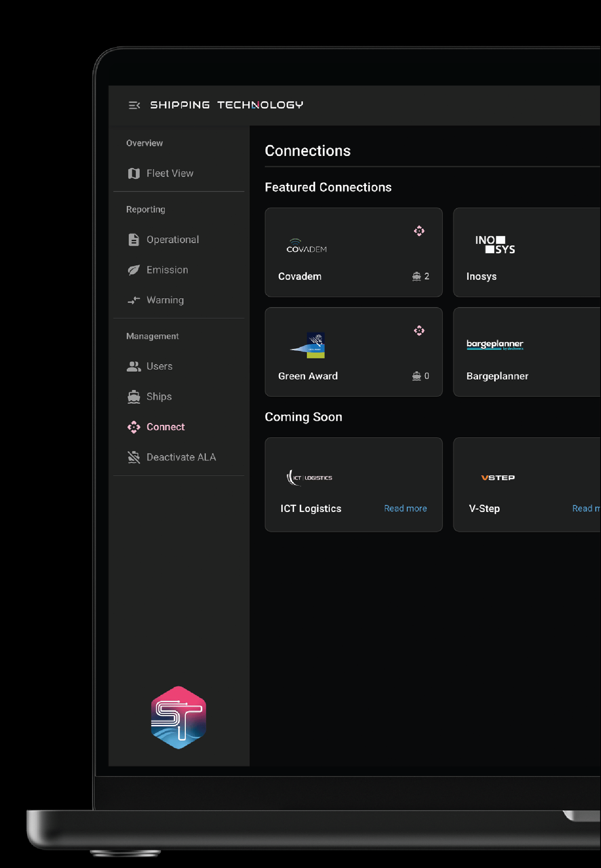601x868 pixels.
Task: Click the Covadem ship count indicator
Action: (x=421, y=277)
